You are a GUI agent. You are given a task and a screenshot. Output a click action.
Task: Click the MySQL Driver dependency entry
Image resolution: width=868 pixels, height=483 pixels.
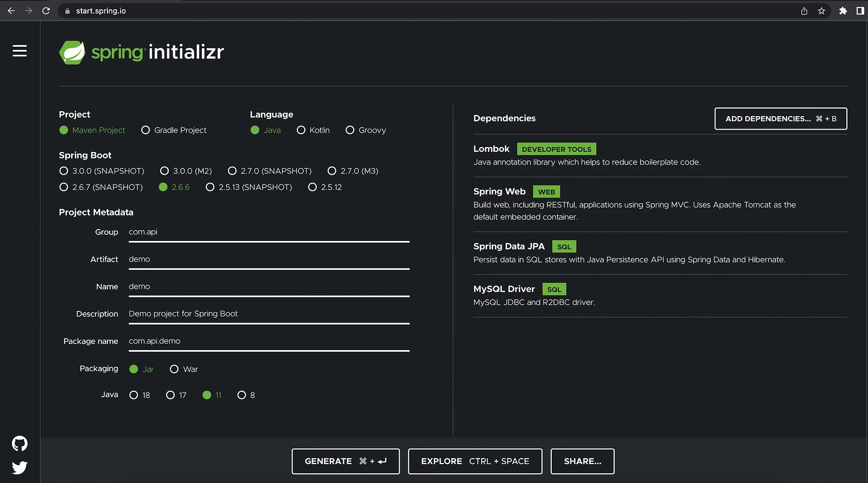pyautogui.click(x=660, y=296)
